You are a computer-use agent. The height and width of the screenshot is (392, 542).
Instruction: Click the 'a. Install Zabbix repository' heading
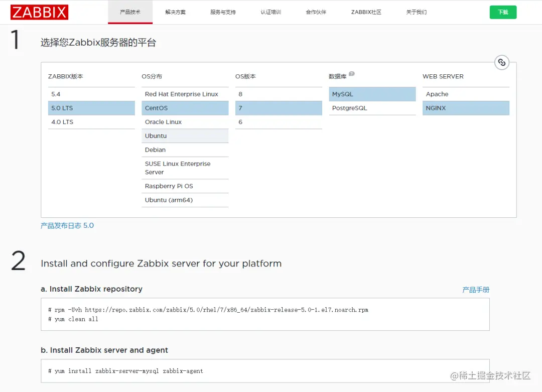tap(92, 289)
